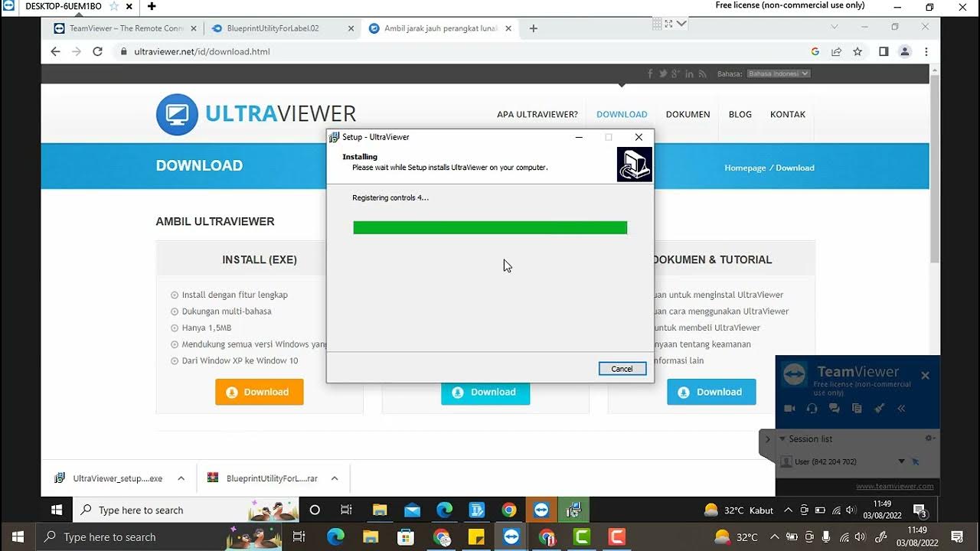Open the www.teamviewer.com link
Screen dimensions: 980x551
(894, 486)
